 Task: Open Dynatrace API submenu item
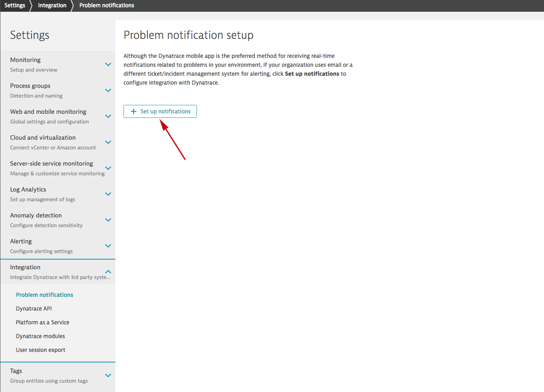(34, 309)
